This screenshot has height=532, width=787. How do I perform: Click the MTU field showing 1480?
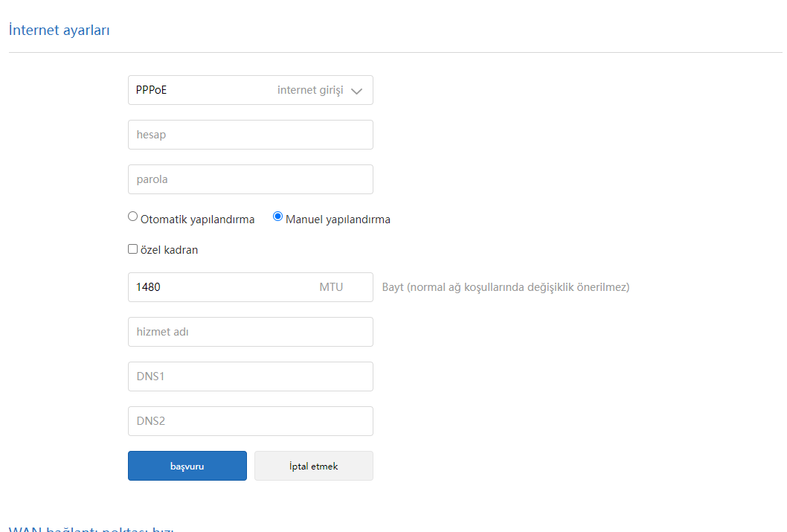tap(251, 287)
